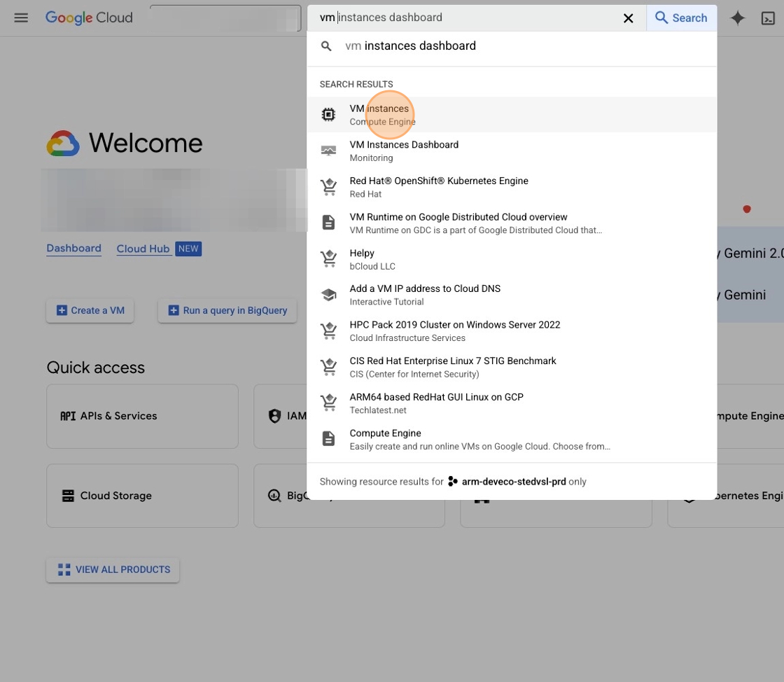The height and width of the screenshot is (682, 784).
Task: Clear the search box text
Action: (x=628, y=18)
